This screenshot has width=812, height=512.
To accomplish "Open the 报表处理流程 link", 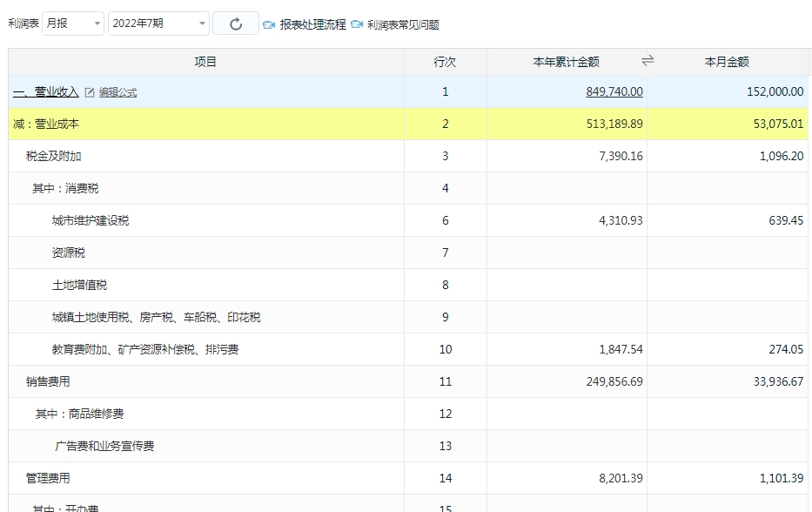I will (x=312, y=25).
